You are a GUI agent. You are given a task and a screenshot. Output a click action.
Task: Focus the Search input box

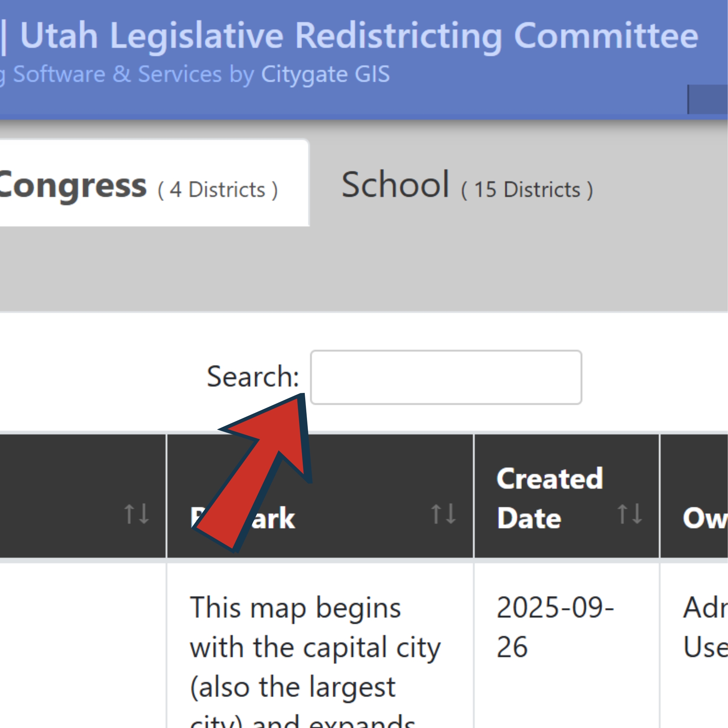tap(446, 377)
